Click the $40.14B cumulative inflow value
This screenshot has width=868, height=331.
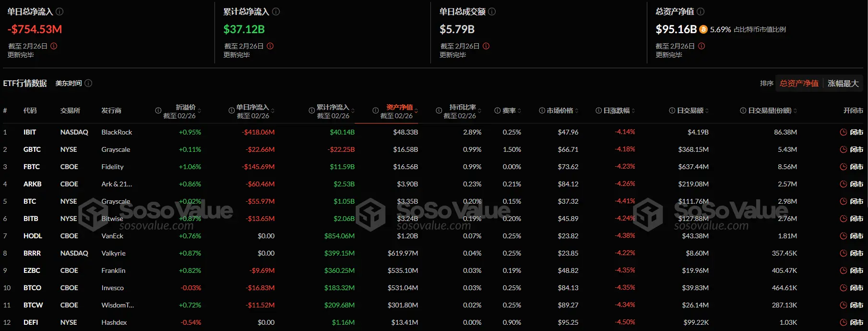(342, 132)
